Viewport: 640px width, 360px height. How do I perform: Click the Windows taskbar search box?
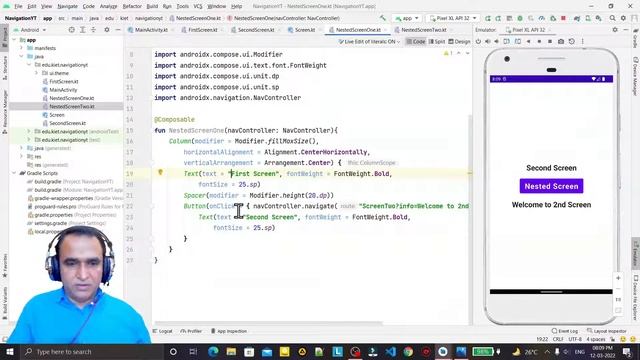[x=92, y=351]
